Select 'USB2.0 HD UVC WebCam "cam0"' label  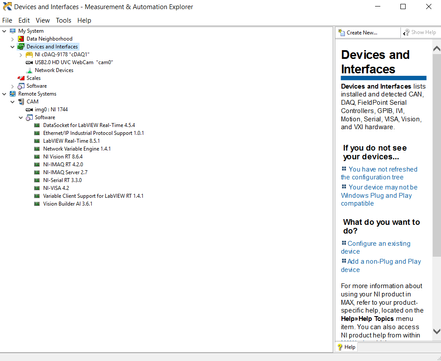click(74, 62)
